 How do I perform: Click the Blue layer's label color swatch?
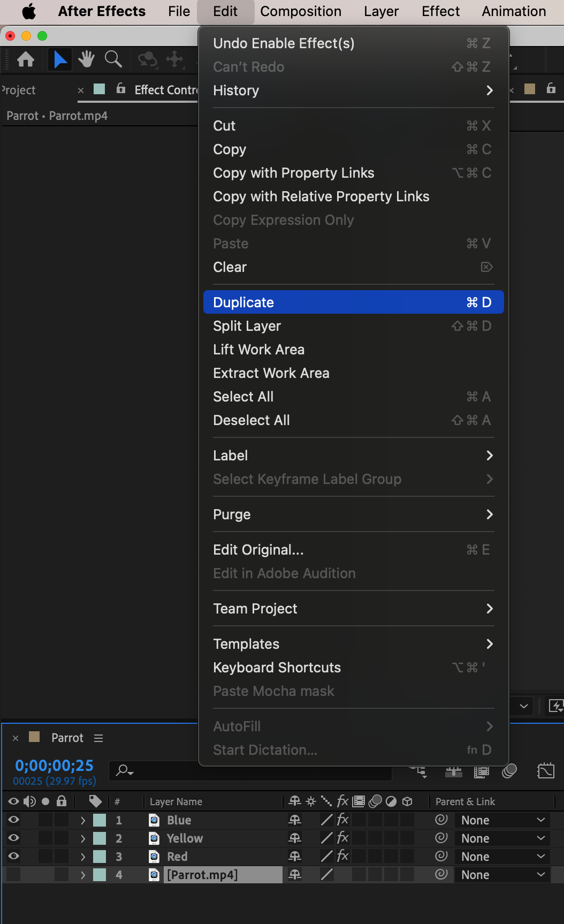100,820
